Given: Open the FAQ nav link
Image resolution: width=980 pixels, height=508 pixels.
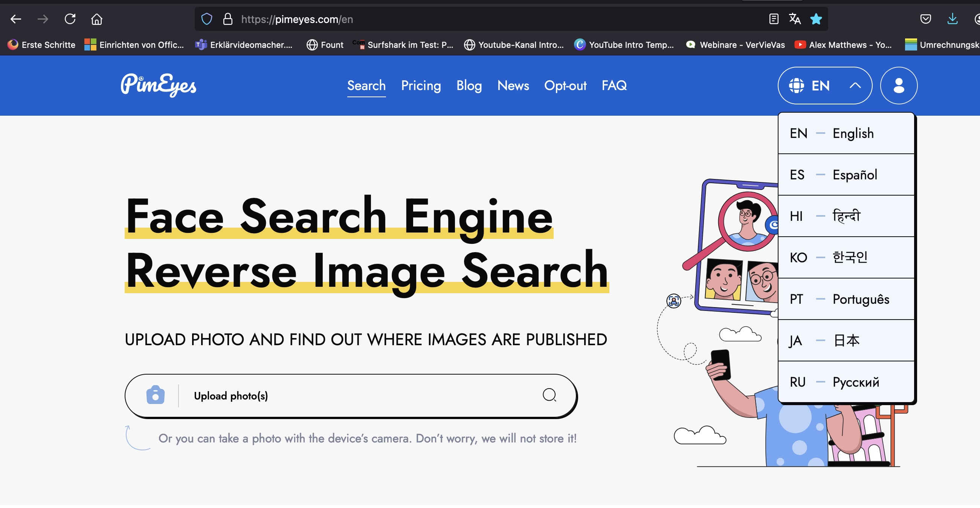Looking at the screenshot, I should [614, 86].
